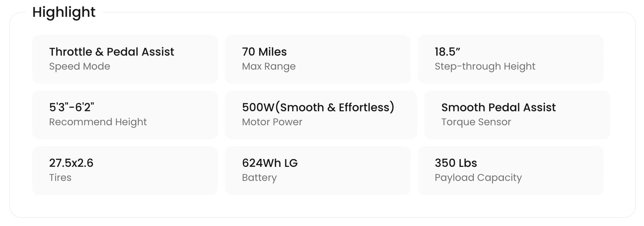The height and width of the screenshot is (226, 644).
Task: Click the 'Throttle & Pedal Assist' value text
Action: (111, 52)
